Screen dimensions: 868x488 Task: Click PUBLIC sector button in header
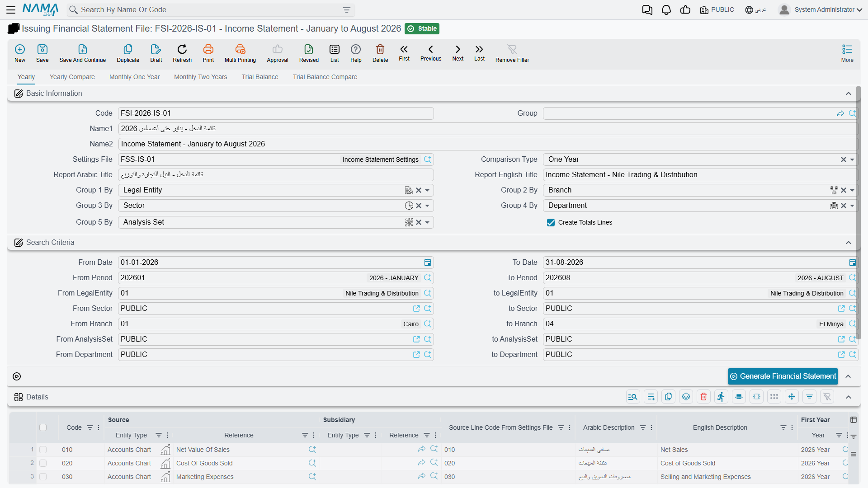point(717,9)
